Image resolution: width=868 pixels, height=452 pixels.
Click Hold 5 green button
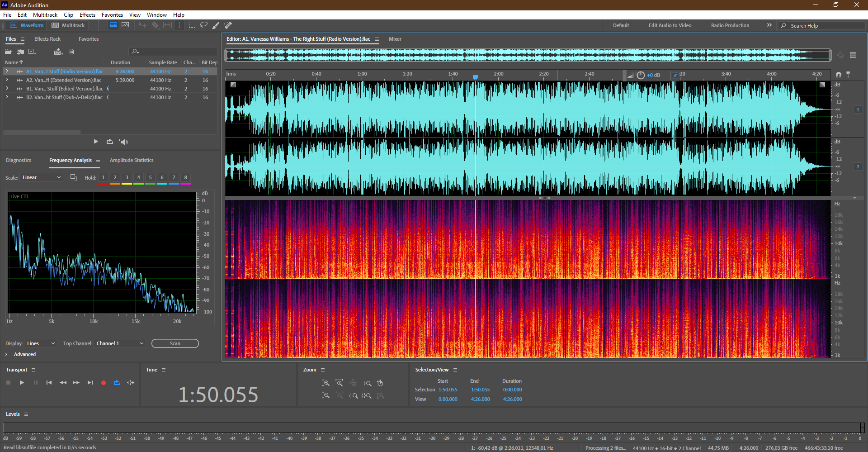click(150, 178)
